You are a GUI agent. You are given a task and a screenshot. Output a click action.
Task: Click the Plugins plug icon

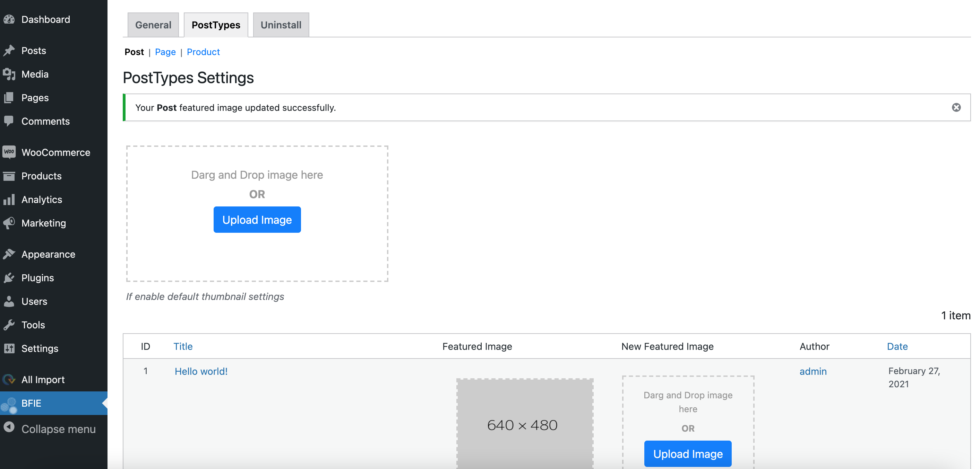click(9, 278)
